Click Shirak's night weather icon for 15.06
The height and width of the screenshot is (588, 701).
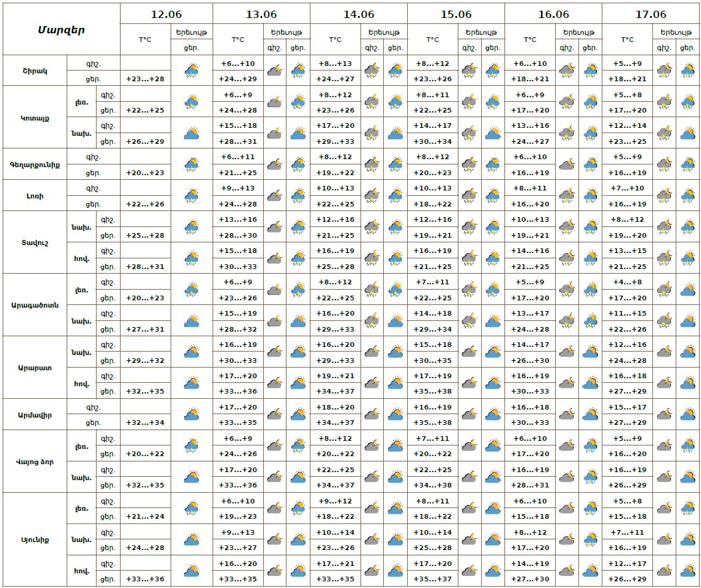[x=469, y=71]
